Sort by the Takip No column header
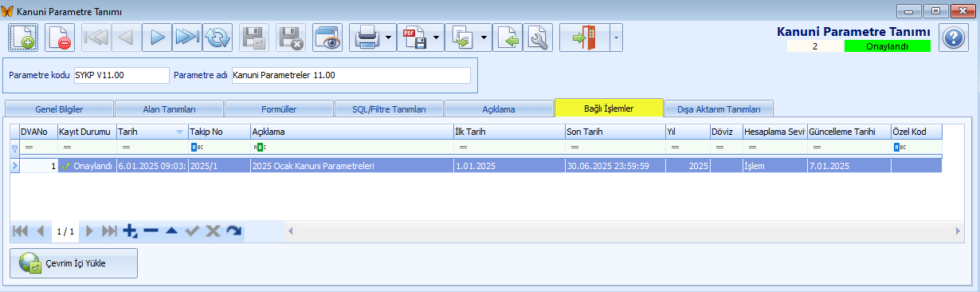This screenshot has height=292, width=980. pos(218,132)
